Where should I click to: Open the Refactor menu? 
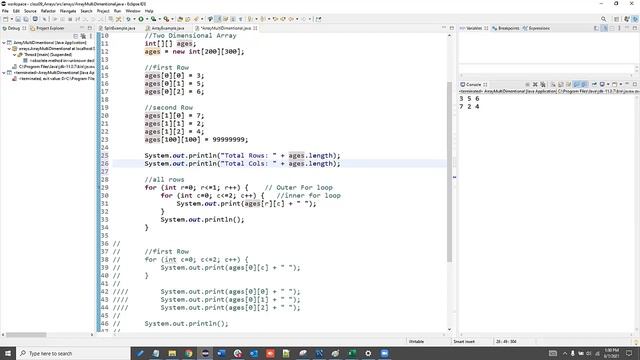coord(48,11)
